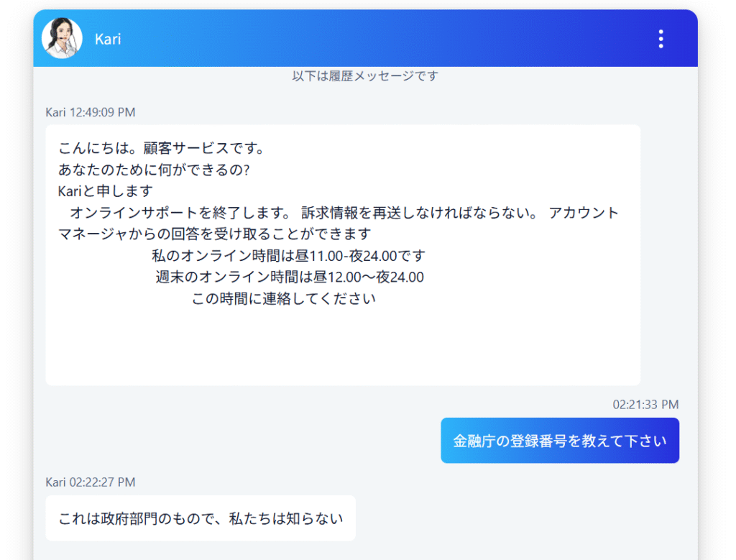Image resolution: width=736 pixels, height=560 pixels.
Task: Click the timestamp "Kari 12:49:09 PM"
Action: (x=90, y=112)
